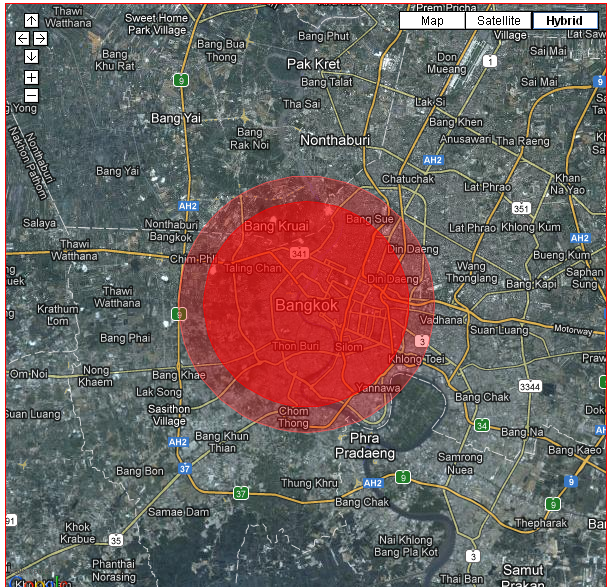The image size is (615, 587).
Task: Click the Bang Rak Noi label
Action: tap(249, 138)
